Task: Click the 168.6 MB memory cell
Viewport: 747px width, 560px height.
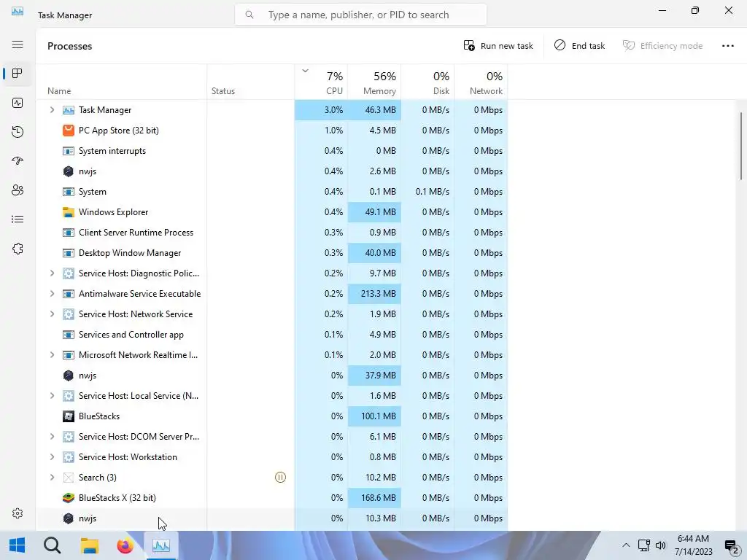Action: (x=374, y=497)
